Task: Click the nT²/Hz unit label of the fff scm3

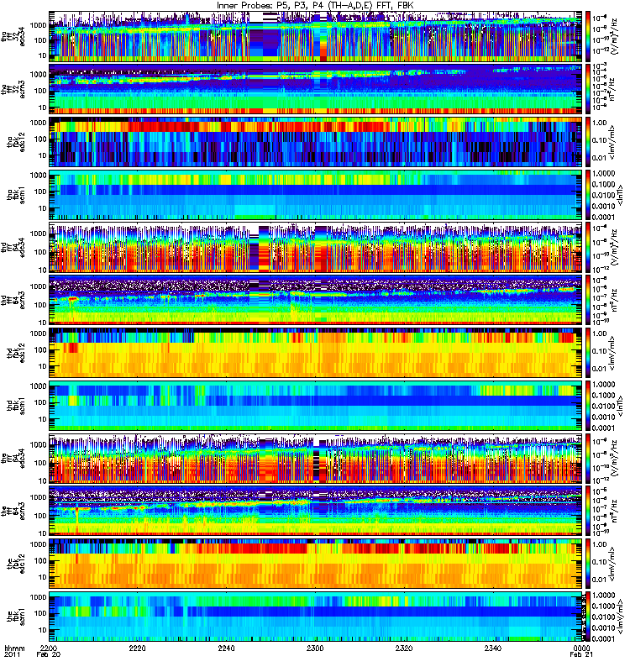Action: (x=612, y=511)
